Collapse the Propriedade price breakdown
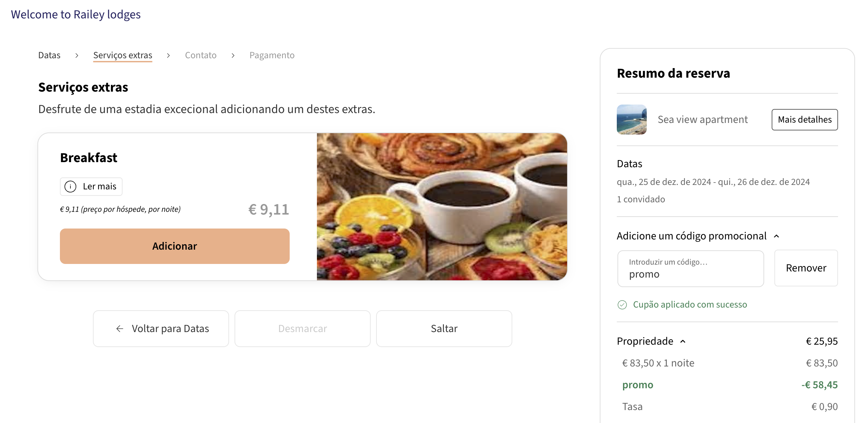 [x=683, y=342]
